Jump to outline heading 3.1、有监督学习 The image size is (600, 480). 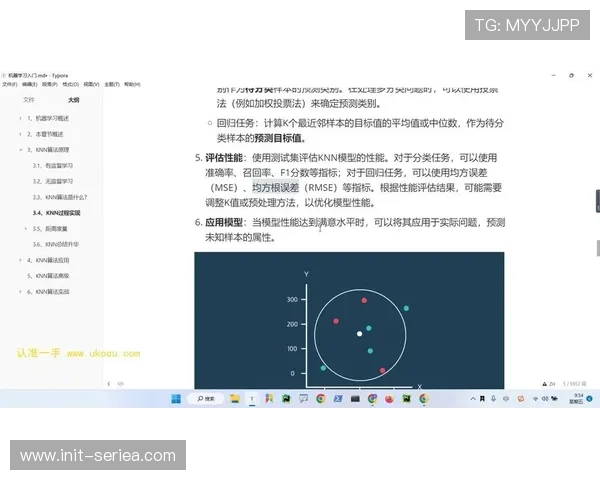click(x=53, y=166)
